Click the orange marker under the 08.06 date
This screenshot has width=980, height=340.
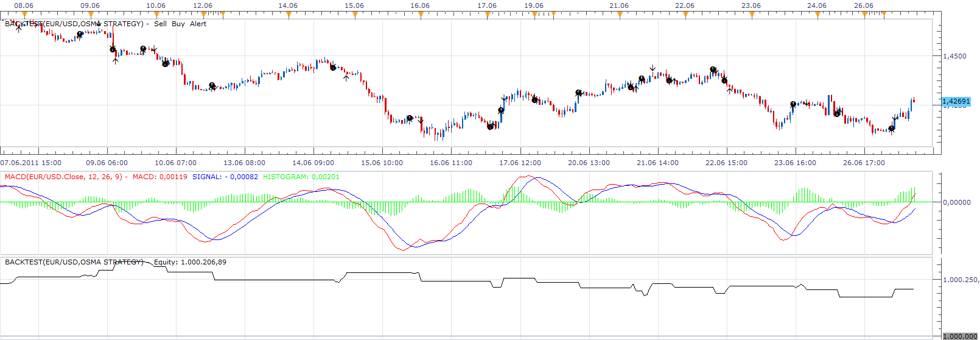(24, 15)
